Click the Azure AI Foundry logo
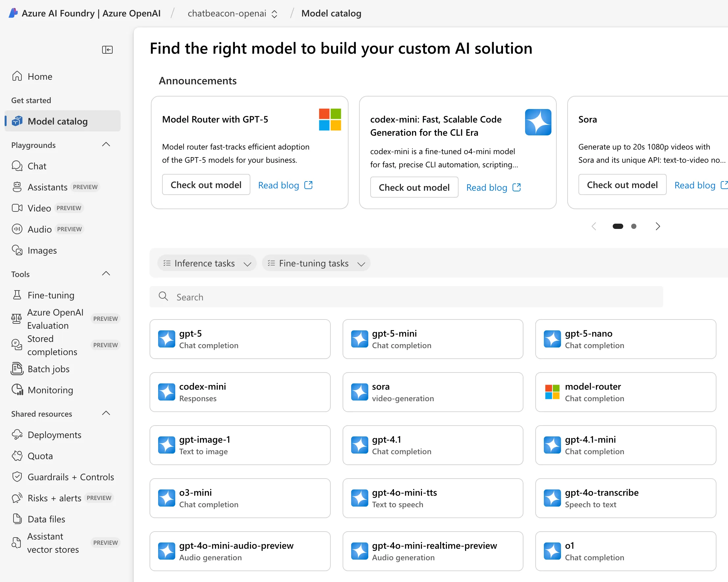Viewport: 728px width, 582px height. (x=13, y=13)
